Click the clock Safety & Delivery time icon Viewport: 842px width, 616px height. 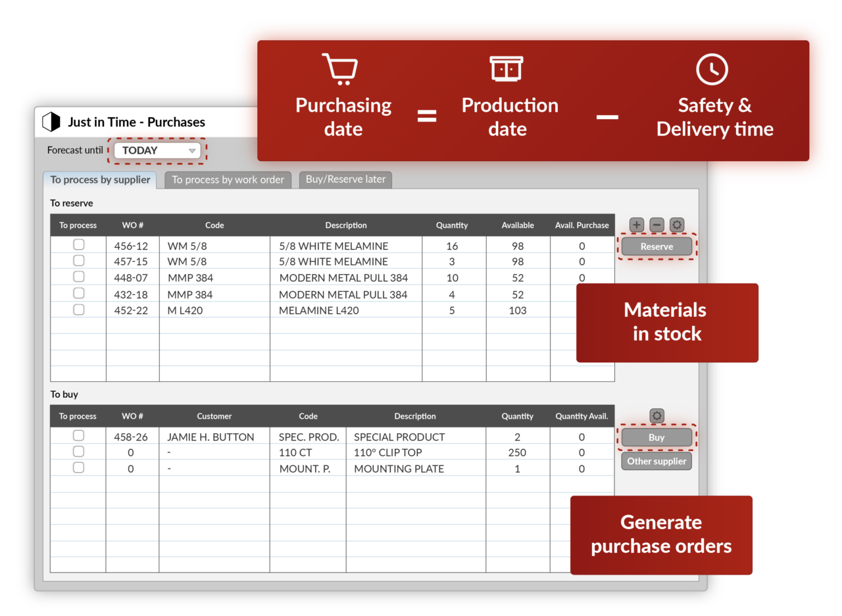(712, 69)
